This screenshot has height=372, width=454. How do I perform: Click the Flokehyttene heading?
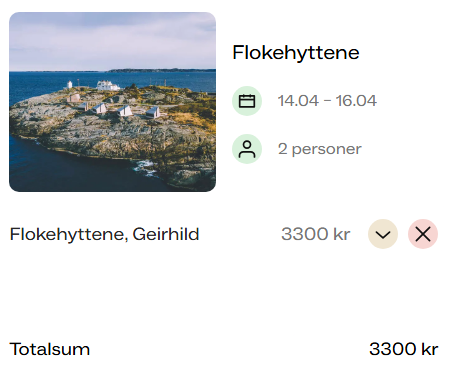coord(296,53)
